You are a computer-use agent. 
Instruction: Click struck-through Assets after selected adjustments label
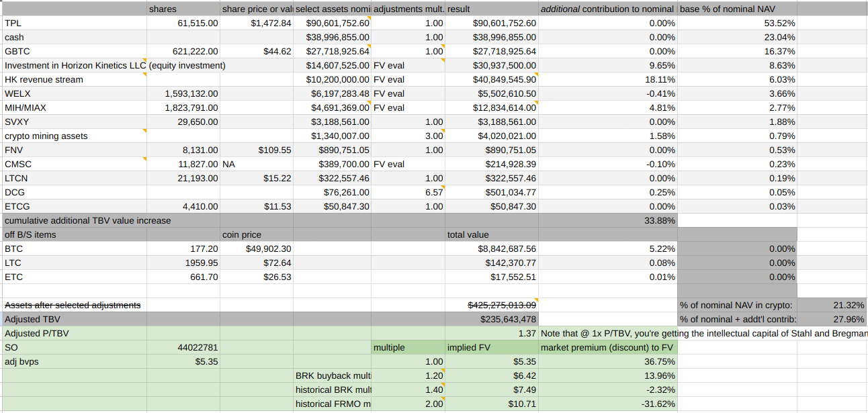tap(73, 305)
